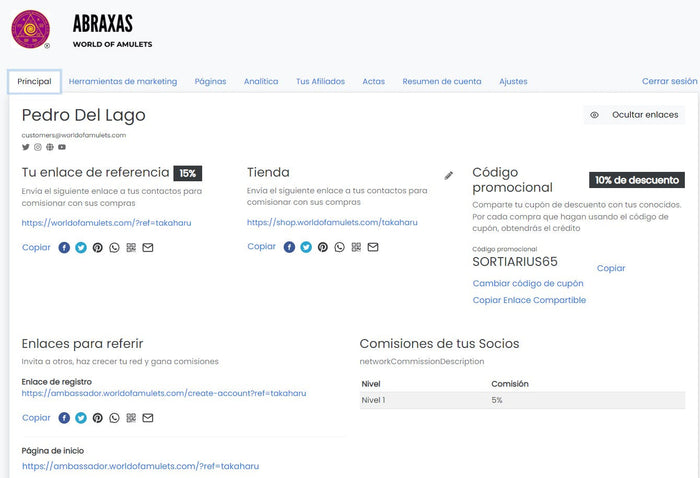Image resolution: width=700 pixels, height=478 pixels.
Task: Click the ABRAXAS brand title
Action: click(x=103, y=24)
